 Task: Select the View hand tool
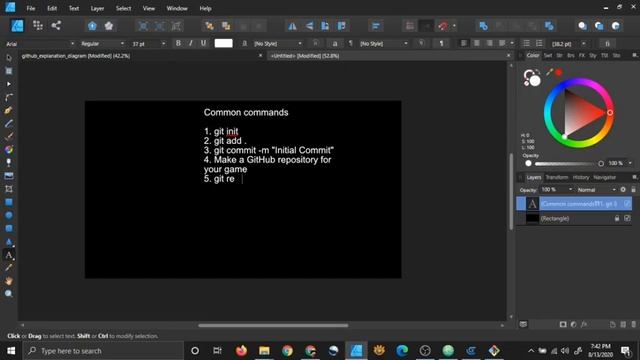tap(9, 281)
